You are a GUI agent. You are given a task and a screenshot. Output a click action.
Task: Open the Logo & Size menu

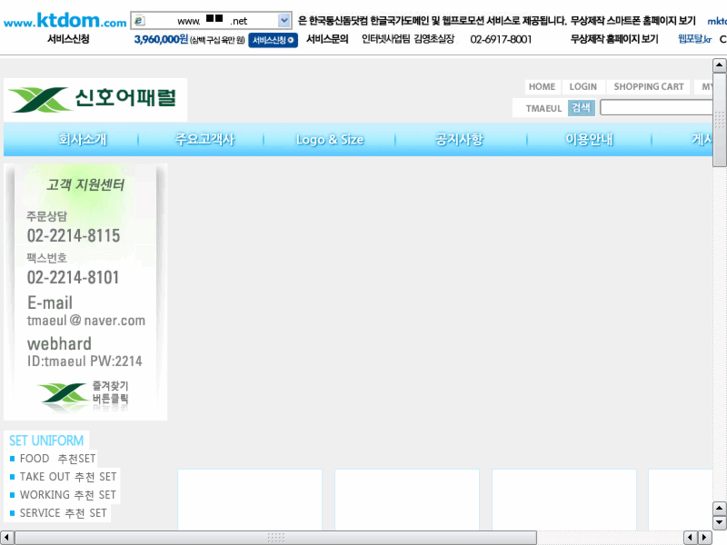[x=330, y=140]
